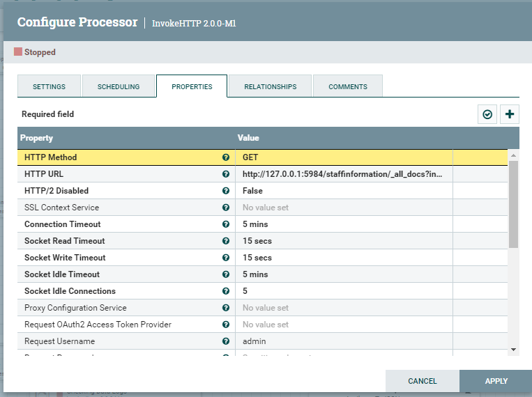532x397 pixels.
Task: Open the Scheduling tab
Action: [119, 86]
